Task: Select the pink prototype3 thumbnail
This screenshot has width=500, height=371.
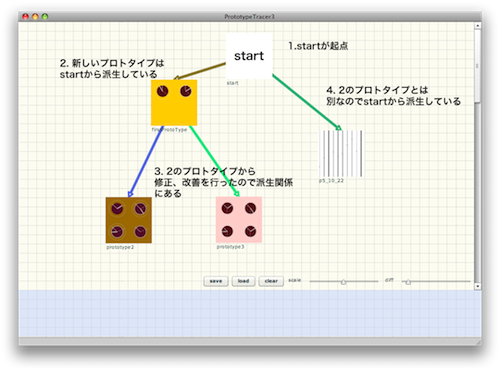Action: 239,220
